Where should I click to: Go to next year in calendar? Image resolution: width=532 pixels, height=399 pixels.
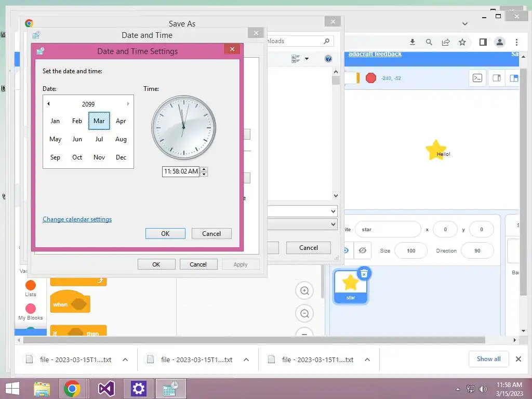click(128, 104)
